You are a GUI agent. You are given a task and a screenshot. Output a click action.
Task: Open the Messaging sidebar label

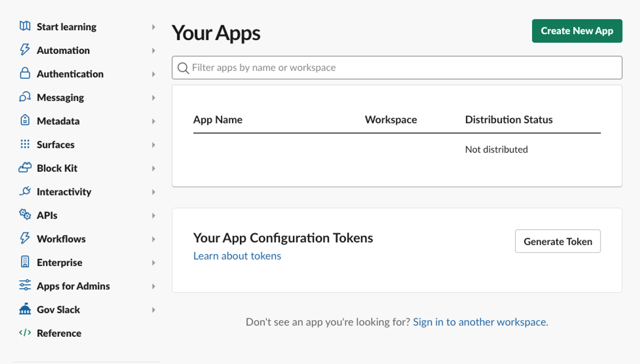60,98
